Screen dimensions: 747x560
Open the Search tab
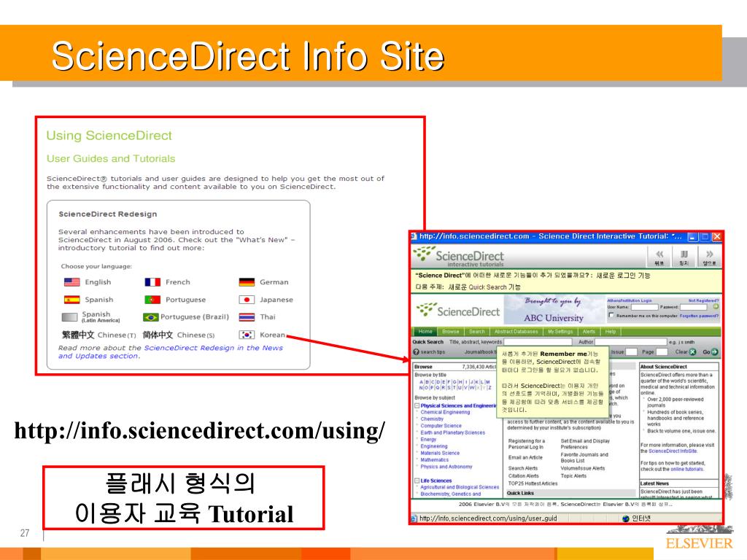tap(477, 332)
